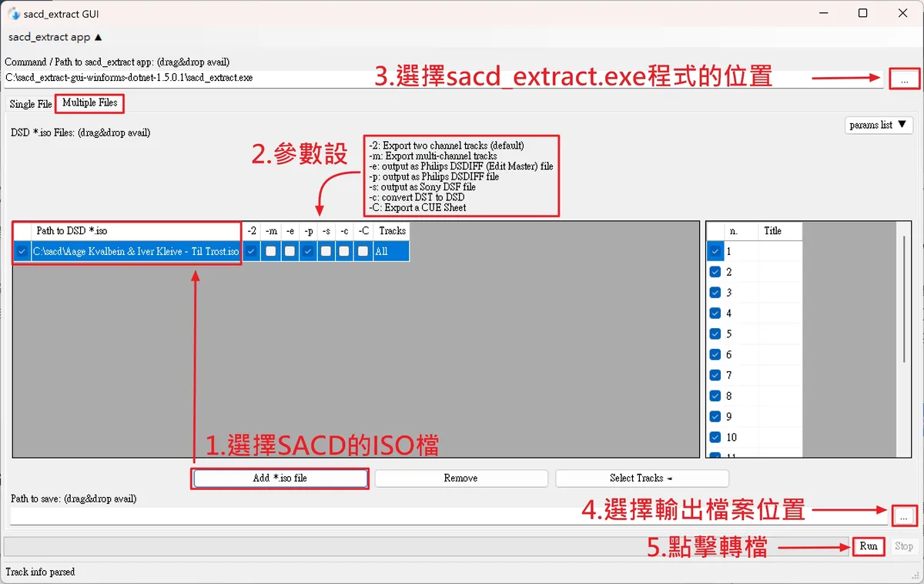The width and height of the screenshot is (924, 584).
Task: Open the Select Tracks dropdown button
Action: [x=641, y=478]
